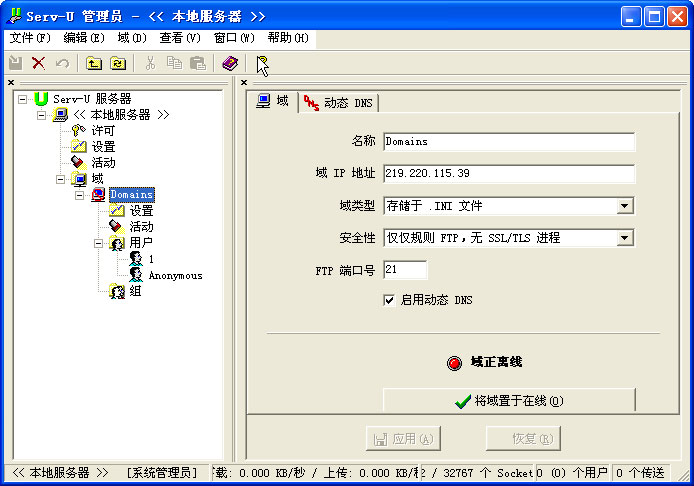
Task: Select the selected Domains label in tree
Action: [131, 195]
